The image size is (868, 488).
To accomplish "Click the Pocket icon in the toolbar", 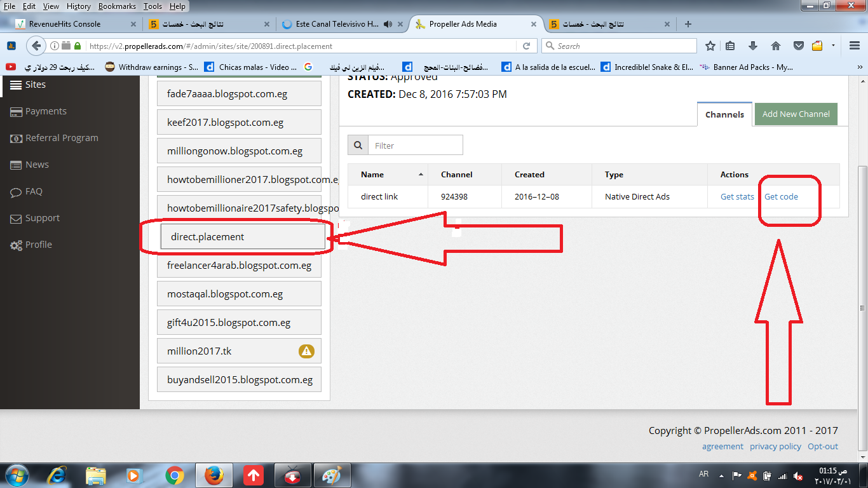I will coord(798,46).
